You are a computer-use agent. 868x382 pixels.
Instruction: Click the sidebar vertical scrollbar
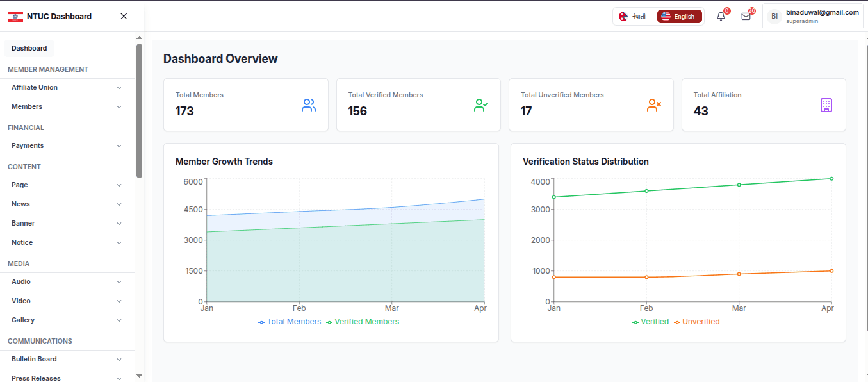tap(140, 110)
